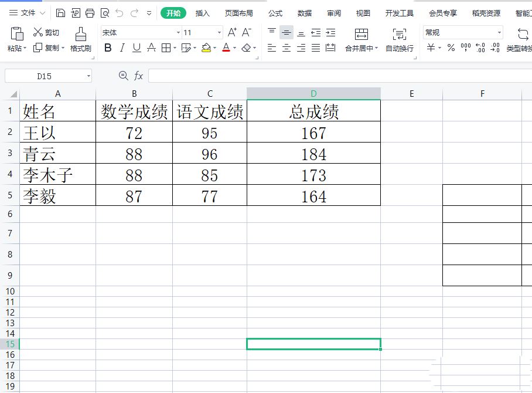Screen dimensions: 532x393
Task: Click Merge and Center 合并居中
Action: pos(362,40)
